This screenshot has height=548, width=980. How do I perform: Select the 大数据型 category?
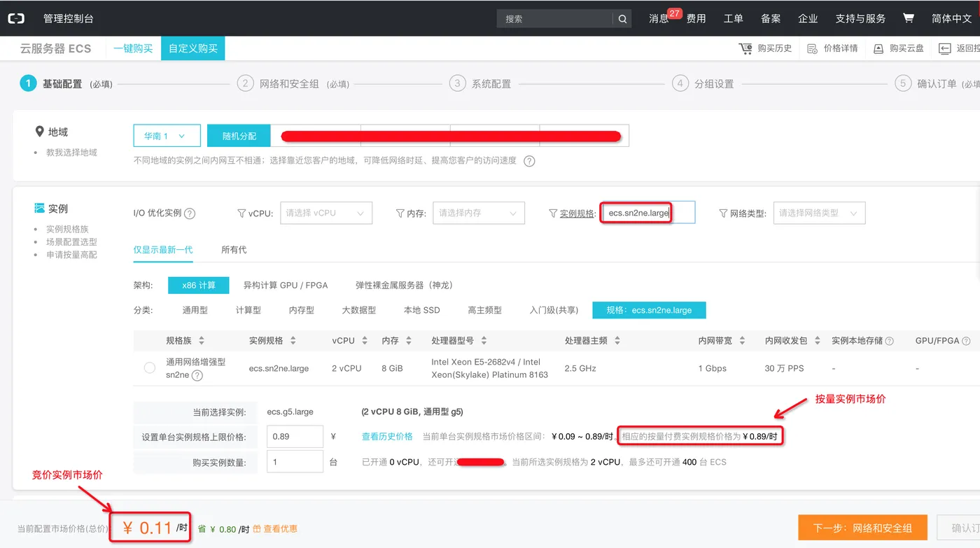click(359, 310)
